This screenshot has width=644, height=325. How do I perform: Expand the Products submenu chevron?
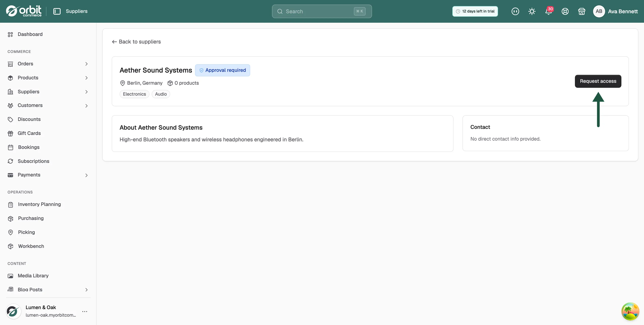click(x=86, y=78)
